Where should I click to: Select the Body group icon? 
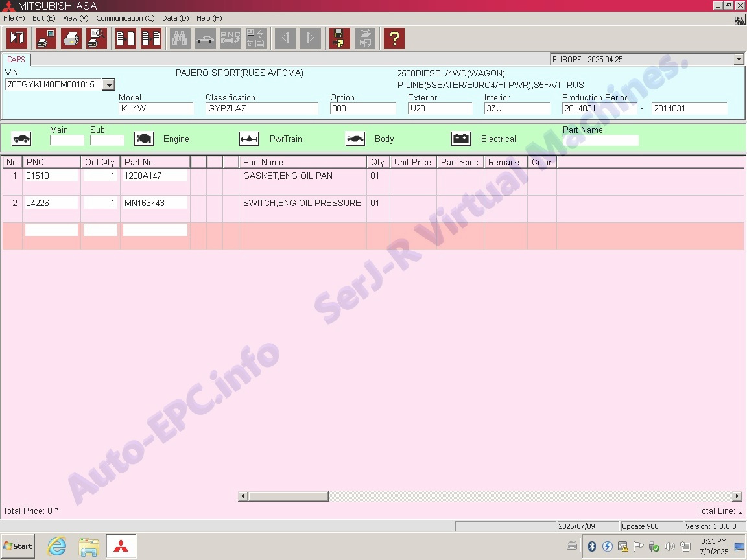355,139
